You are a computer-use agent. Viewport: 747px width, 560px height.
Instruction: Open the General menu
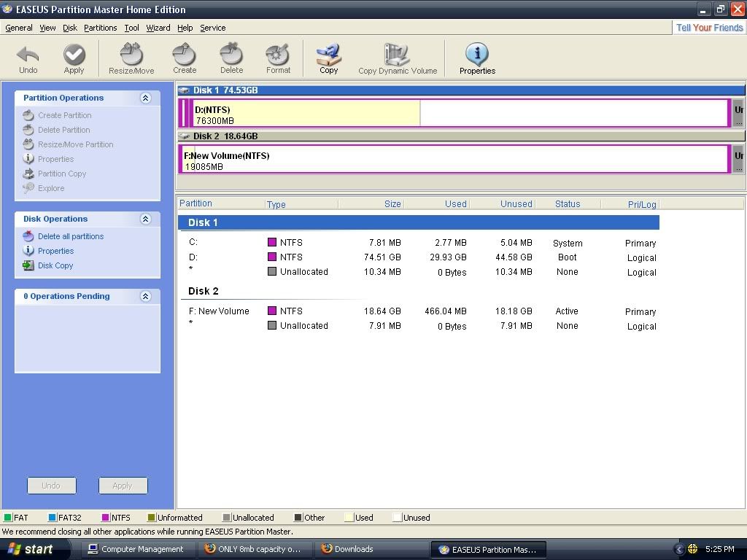pyautogui.click(x=18, y=28)
